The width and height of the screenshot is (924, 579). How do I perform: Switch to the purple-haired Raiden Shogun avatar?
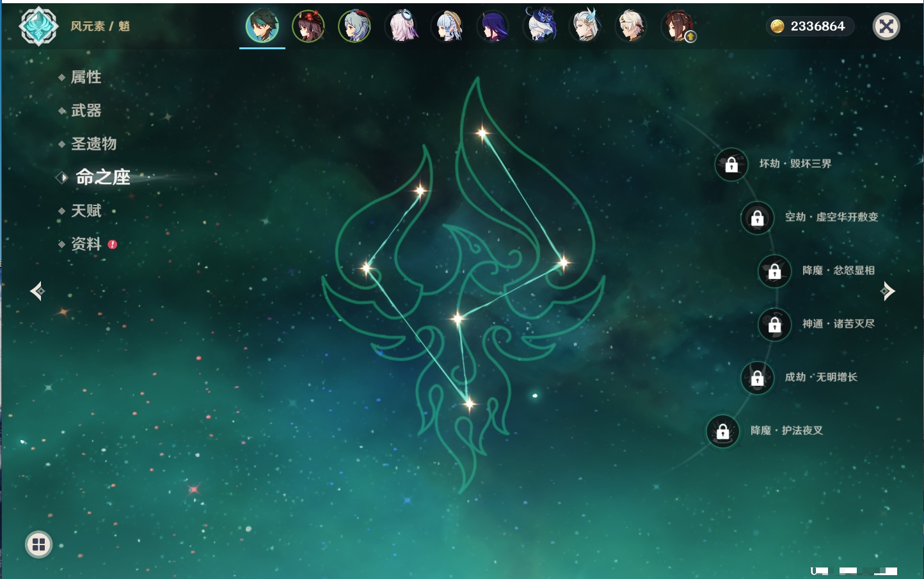tap(493, 26)
